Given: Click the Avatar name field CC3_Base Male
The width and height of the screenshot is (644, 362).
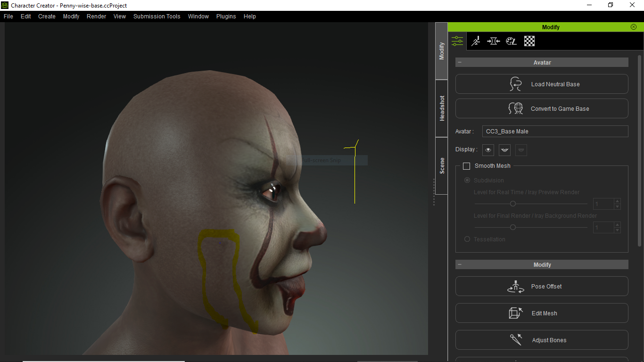Looking at the screenshot, I should tap(555, 131).
